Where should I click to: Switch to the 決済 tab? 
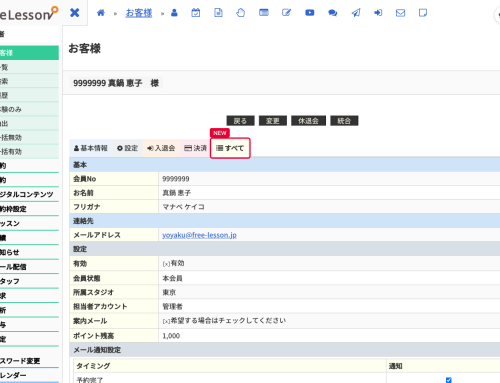[196, 148]
